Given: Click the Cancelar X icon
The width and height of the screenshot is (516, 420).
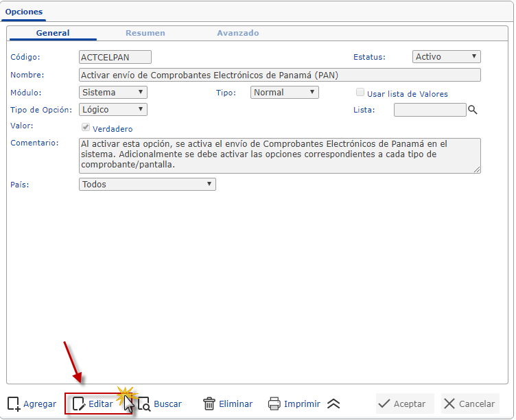Looking at the screenshot, I should click(449, 404).
